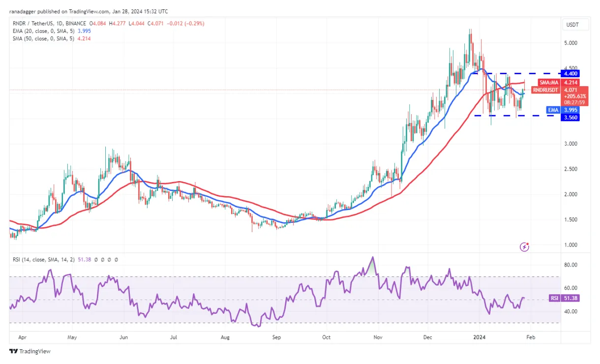Click the blue 3.560 support price marker
The width and height of the screenshot is (600, 364).
[570, 118]
